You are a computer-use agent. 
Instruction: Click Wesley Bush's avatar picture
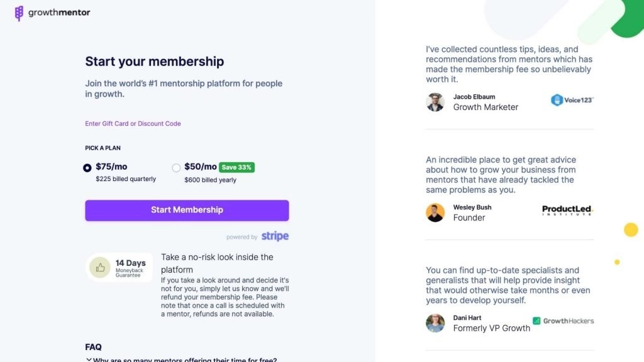click(x=435, y=212)
